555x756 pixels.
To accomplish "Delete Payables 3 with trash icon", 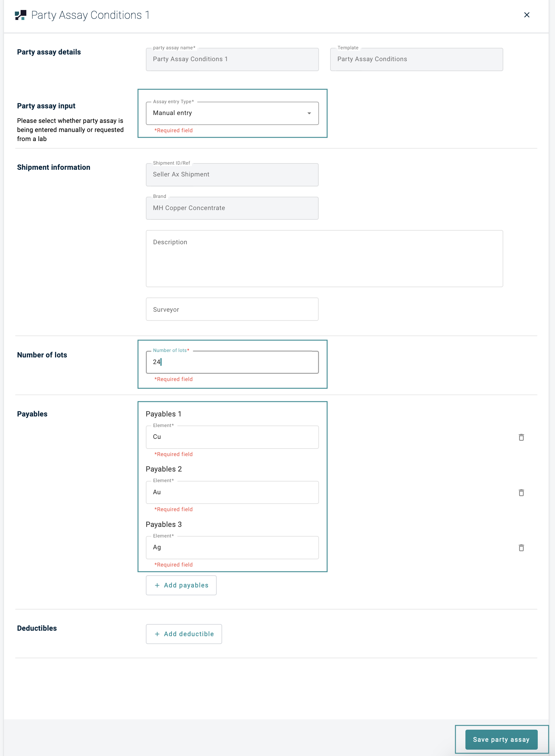I will coord(521,548).
